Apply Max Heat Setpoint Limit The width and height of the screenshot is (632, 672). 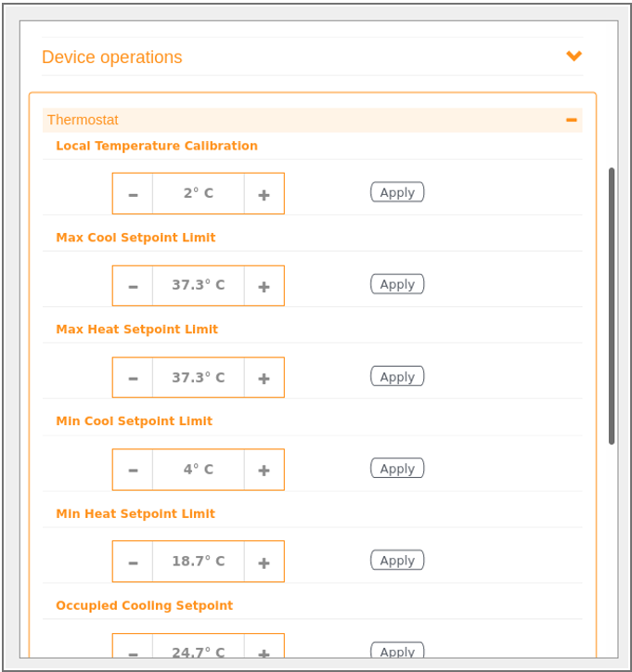click(x=397, y=376)
